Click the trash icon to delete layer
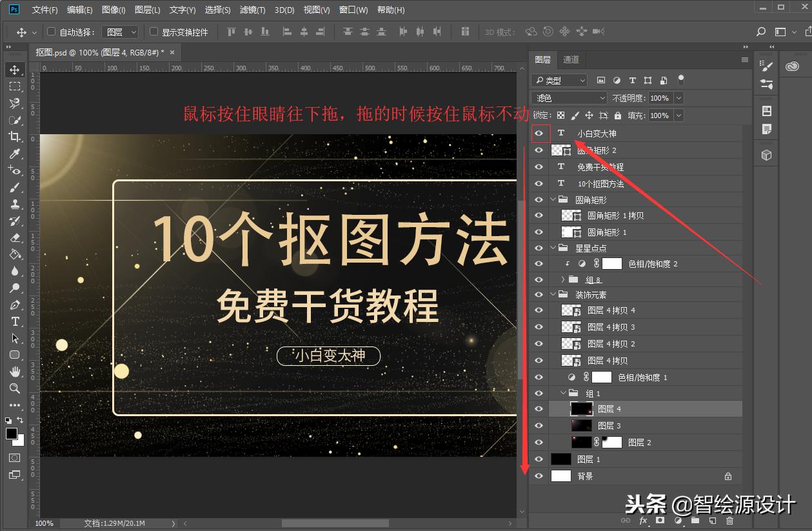The width and height of the screenshot is (812, 531). (729, 520)
